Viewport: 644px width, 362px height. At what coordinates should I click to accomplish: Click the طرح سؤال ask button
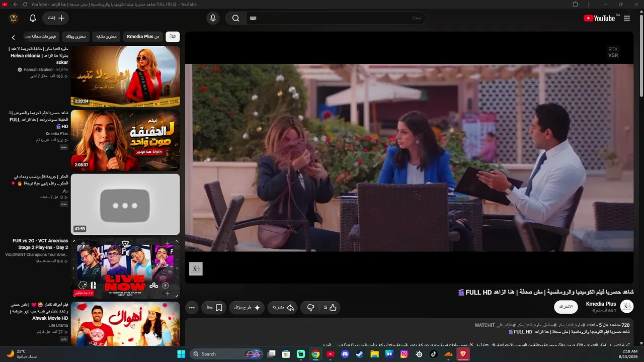[x=247, y=308]
